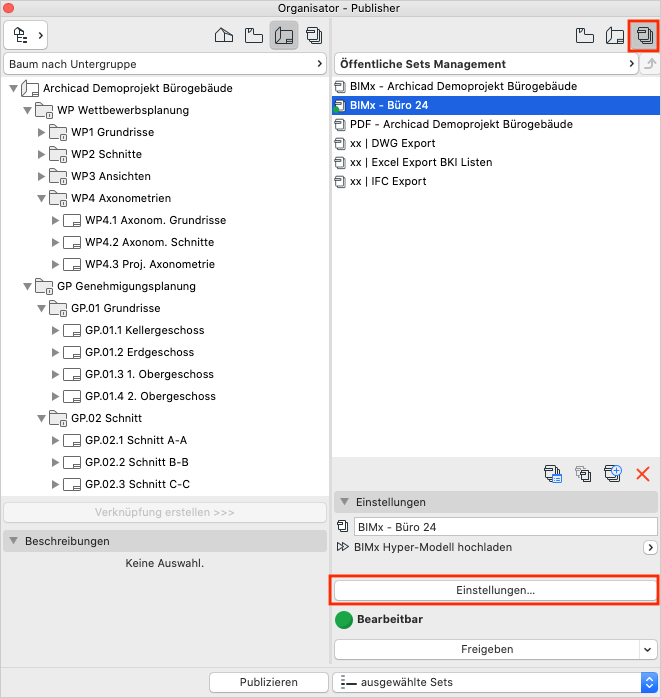Select GP.01.2 Erdgeschoss layout
The image size is (661, 698).
tap(139, 352)
